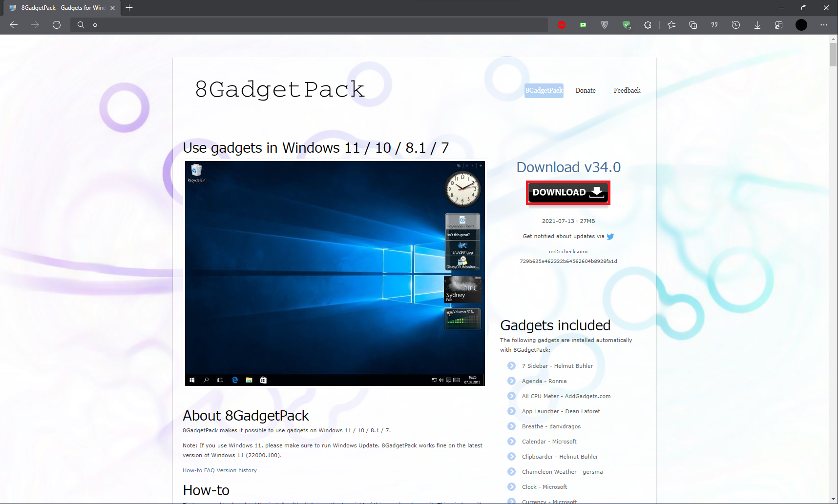Viewport: 838px width, 504px height.
Task: Click the Gadgets included heading
Action: 555,325
